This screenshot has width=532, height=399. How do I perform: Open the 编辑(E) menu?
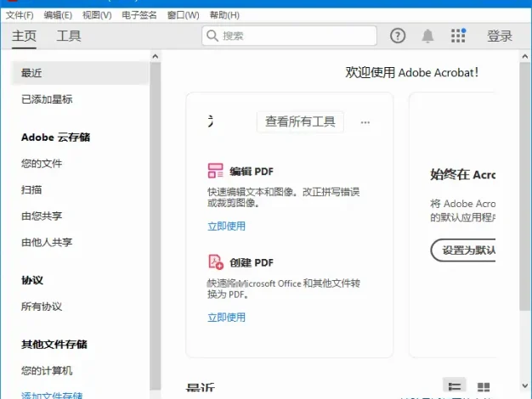(58, 15)
